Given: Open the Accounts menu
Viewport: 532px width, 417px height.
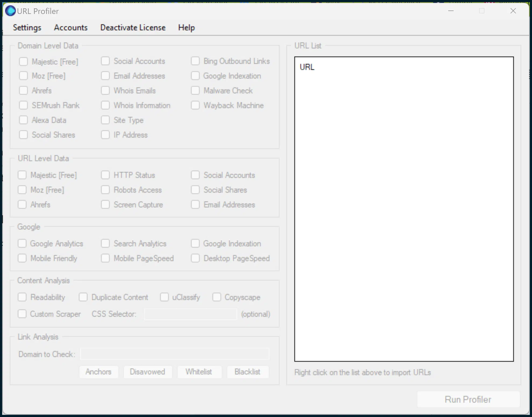Looking at the screenshot, I should 71,27.
